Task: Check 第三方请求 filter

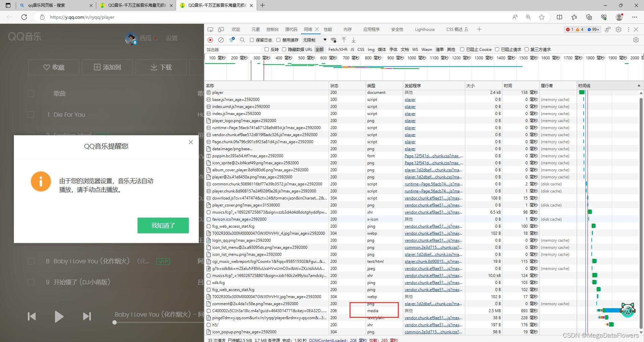Action: (527, 49)
